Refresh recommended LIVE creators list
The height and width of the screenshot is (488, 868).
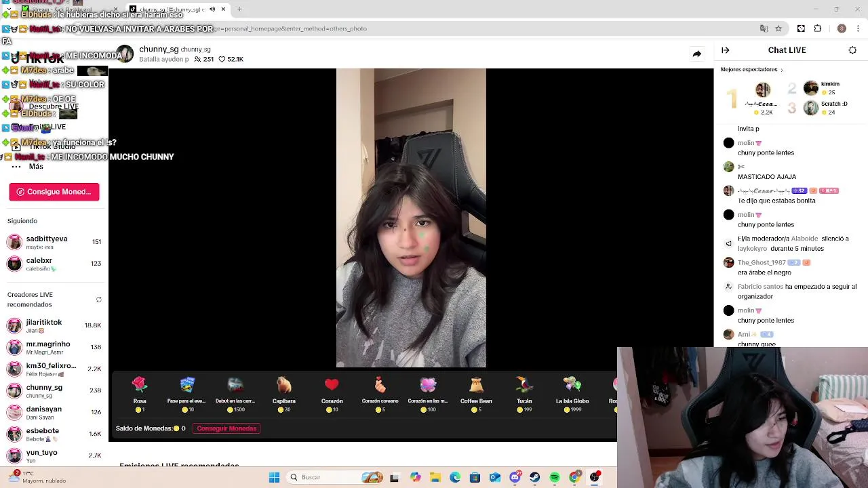[99, 300]
